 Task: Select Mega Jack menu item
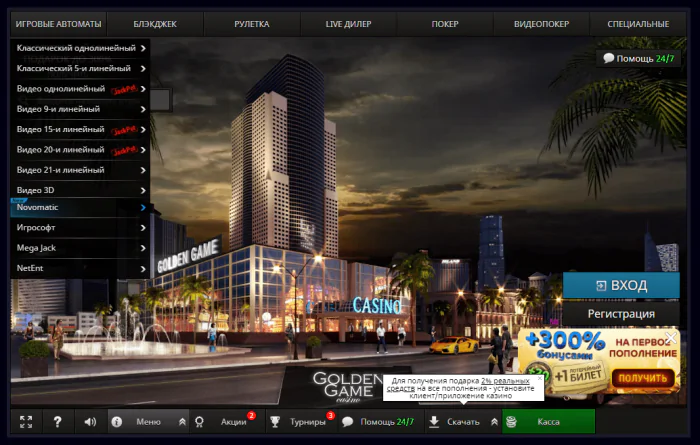[x=80, y=248]
